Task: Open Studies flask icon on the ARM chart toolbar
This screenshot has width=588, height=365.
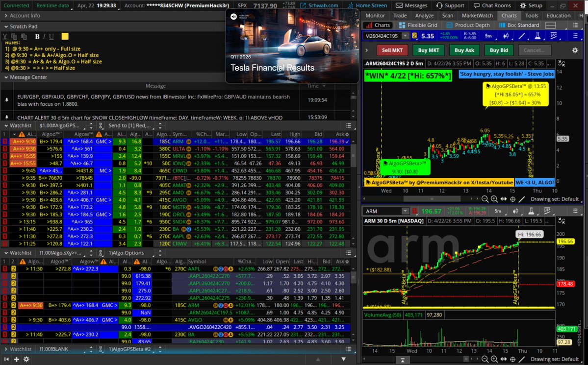Action: click(x=531, y=211)
